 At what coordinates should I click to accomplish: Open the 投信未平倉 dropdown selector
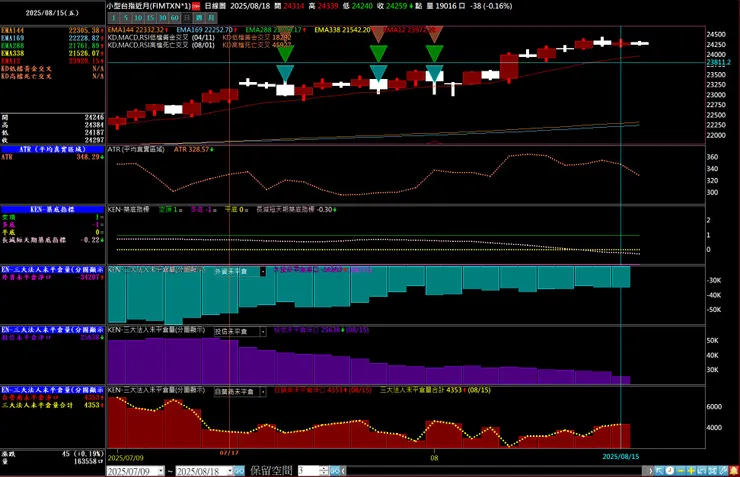click(x=263, y=332)
